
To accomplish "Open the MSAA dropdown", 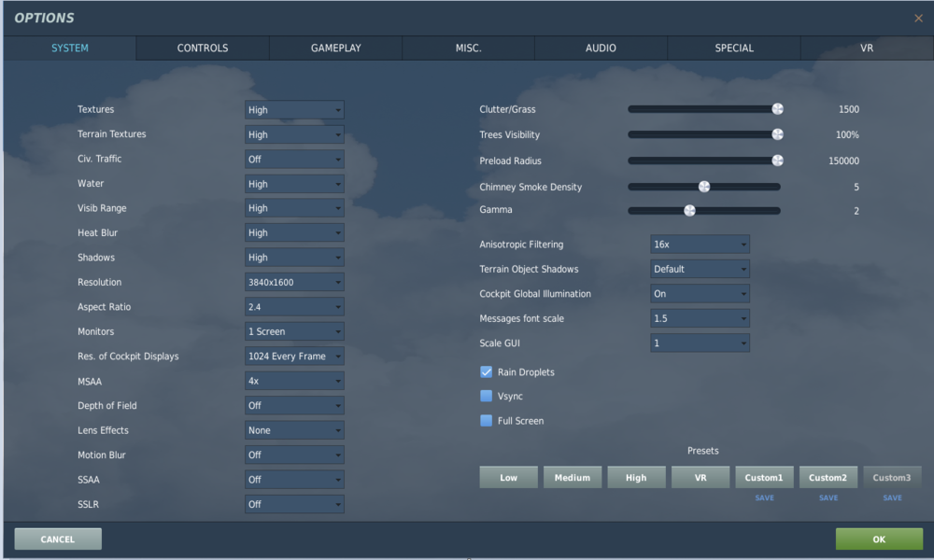I will click(294, 381).
